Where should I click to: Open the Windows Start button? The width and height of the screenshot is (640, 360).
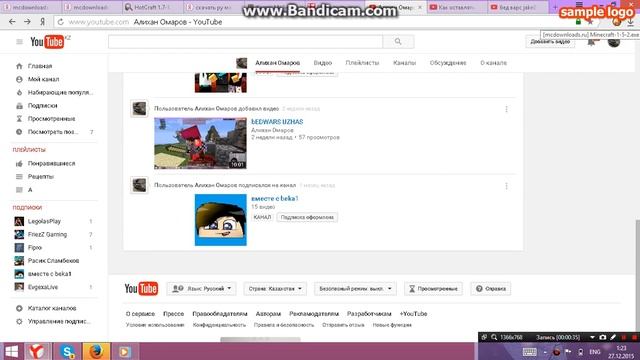[x=11, y=351]
